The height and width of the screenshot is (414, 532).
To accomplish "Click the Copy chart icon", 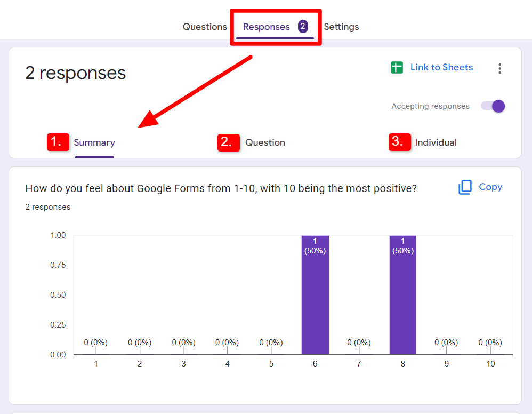I will point(465,187).
